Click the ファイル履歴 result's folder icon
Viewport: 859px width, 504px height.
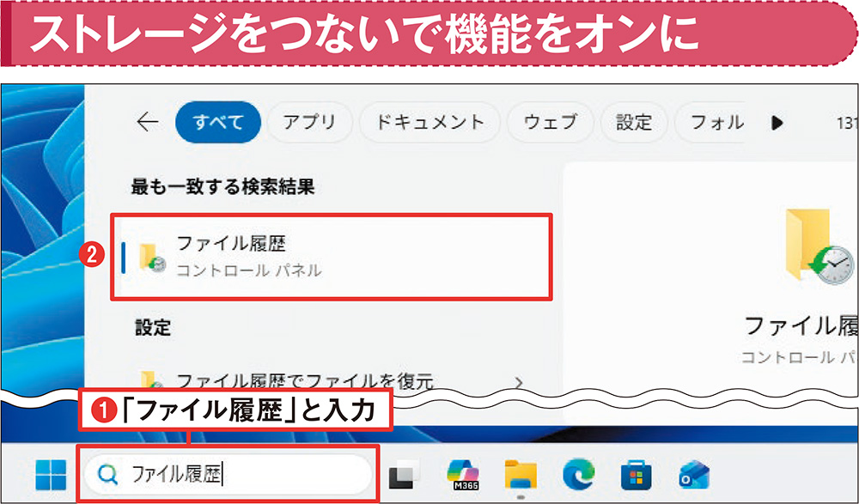pos(152,258)
